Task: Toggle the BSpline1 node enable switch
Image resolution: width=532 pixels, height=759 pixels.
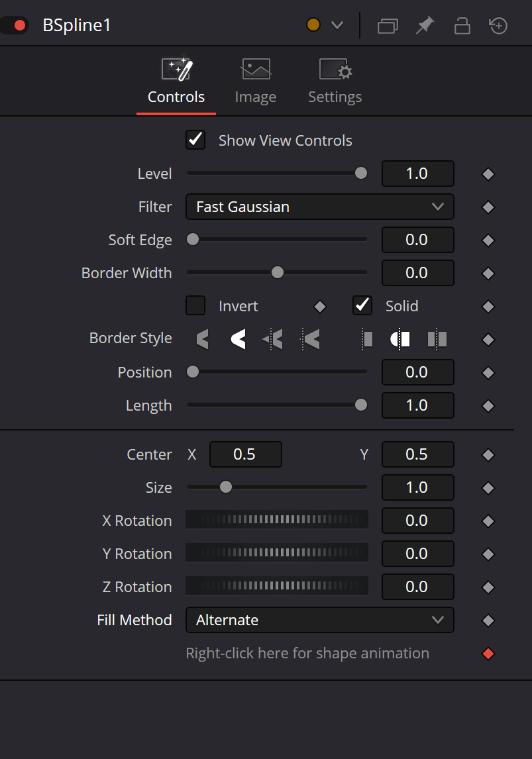Action: point(15,25)
